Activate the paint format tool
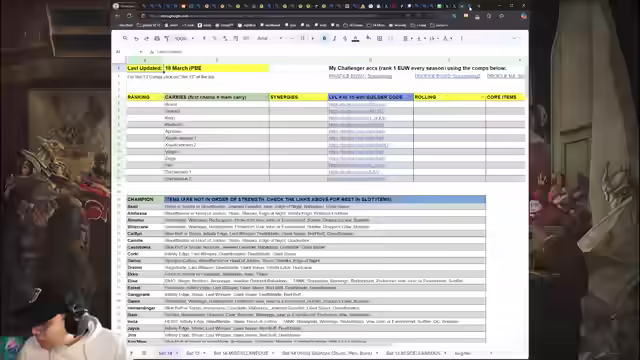The height and width of the screenshot is (360, 640). tap(167, 38)
